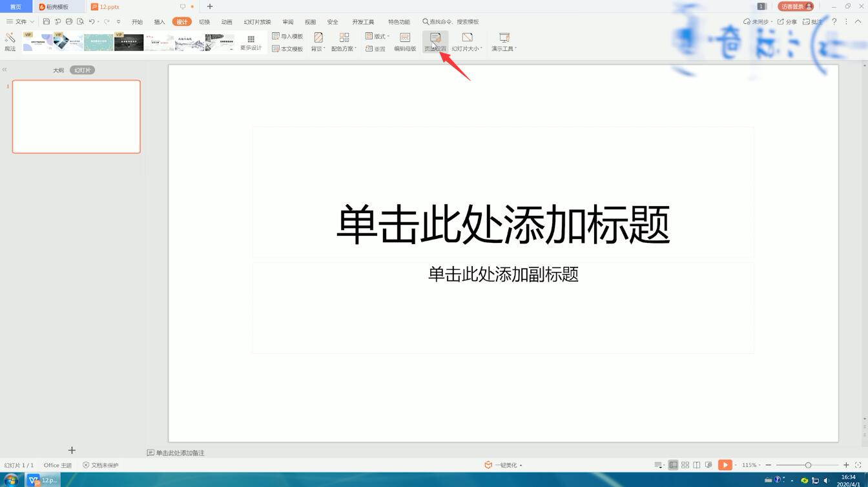Click the 魔法 magic wand icon
The height and width of the screenshot is (487, 868).
click(10, 42)
